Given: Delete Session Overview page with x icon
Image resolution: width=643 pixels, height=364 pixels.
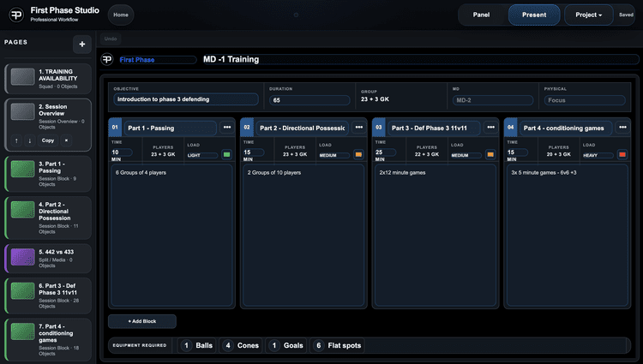Looking at the screenshot, I should (66, 140).
